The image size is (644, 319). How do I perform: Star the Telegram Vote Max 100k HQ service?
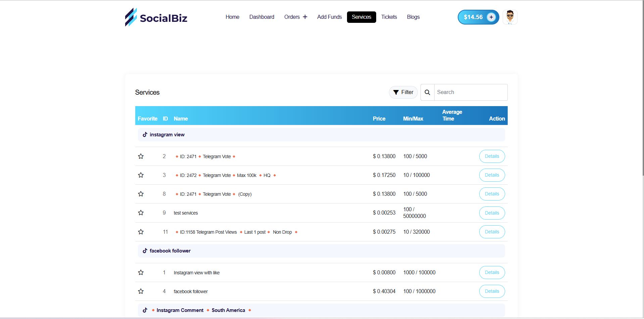coord(141,175)
